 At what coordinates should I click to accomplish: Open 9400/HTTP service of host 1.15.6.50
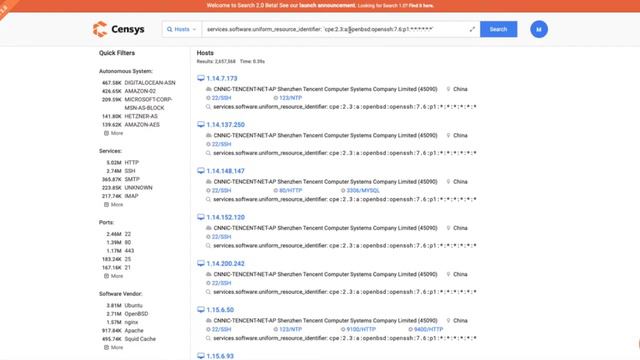coord(428,329)
